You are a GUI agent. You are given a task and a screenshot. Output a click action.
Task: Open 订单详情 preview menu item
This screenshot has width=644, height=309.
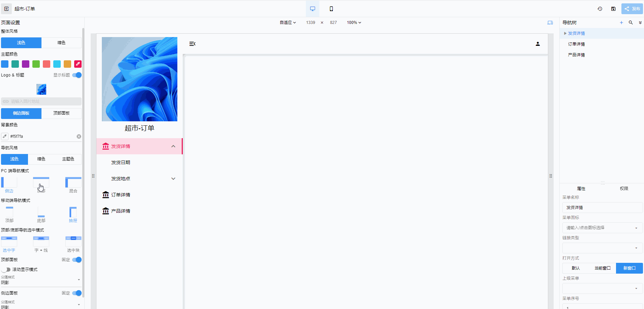[139, 195]
